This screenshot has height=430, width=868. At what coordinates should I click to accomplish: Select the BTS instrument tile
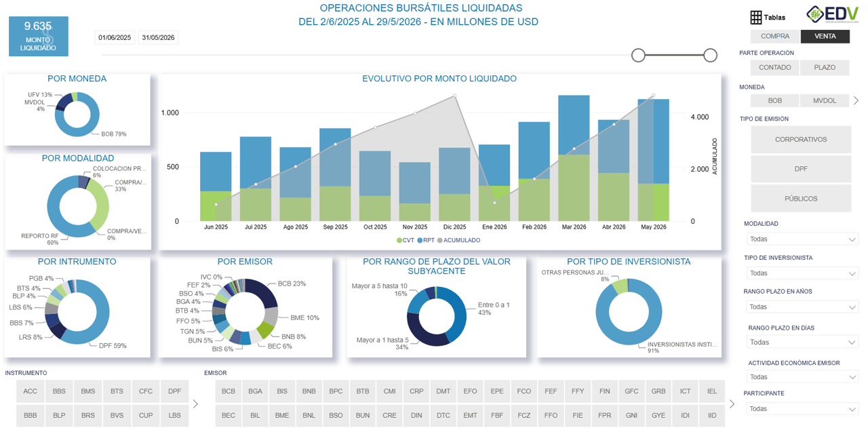coord(117,391)
